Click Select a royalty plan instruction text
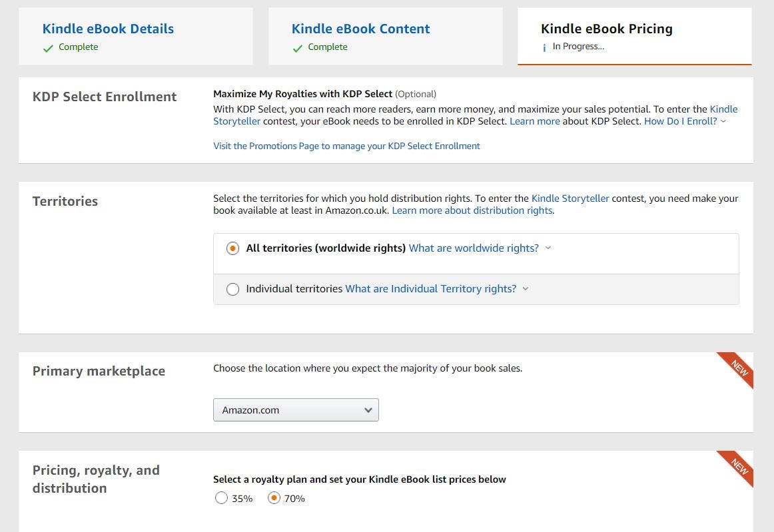 [x=360, y=479]
